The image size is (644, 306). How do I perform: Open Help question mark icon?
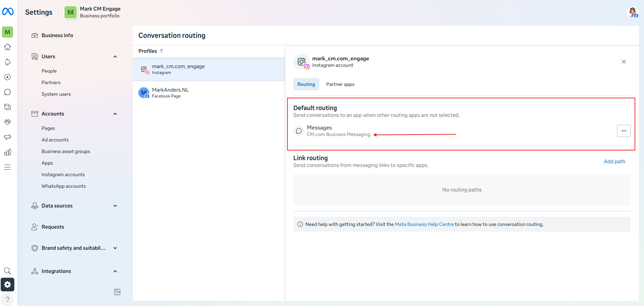pos(7,299)
